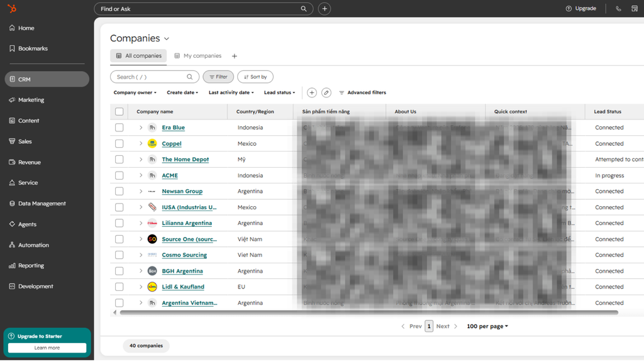Screen dimensions: 644x362
Task: Open the Cosmo Sourcing company link
Action: (184, 255)
